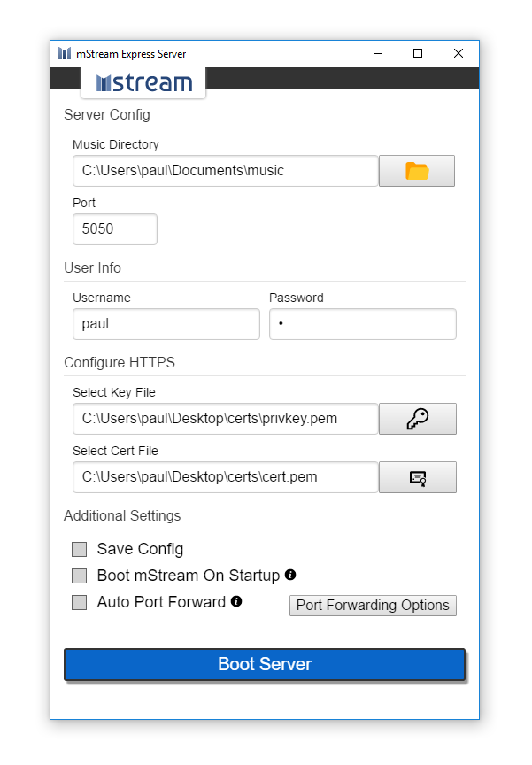
Task: Show info about Boot mStream On Startup
Action: pyautogui.click(x=290, y=575)
